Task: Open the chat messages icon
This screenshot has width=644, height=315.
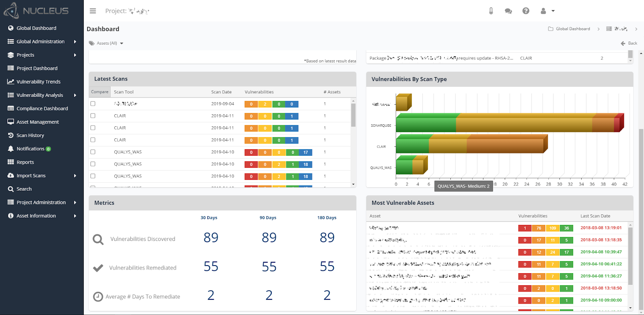Action: (508, 11)
